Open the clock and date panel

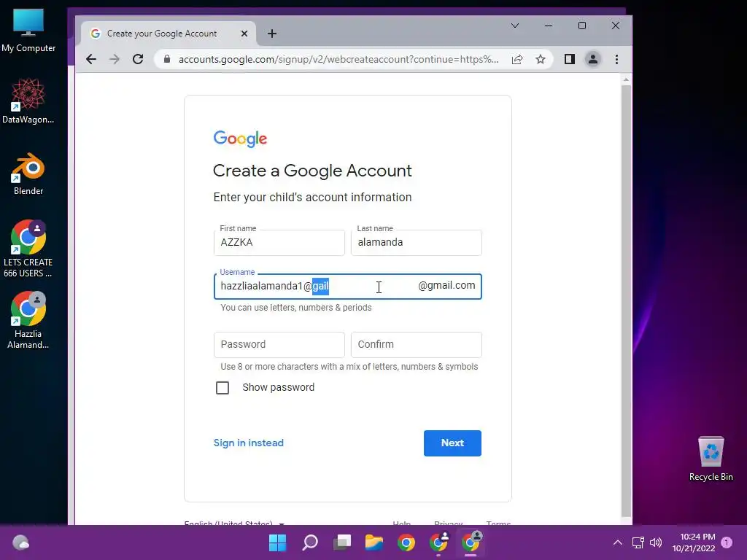click(694, 542)
